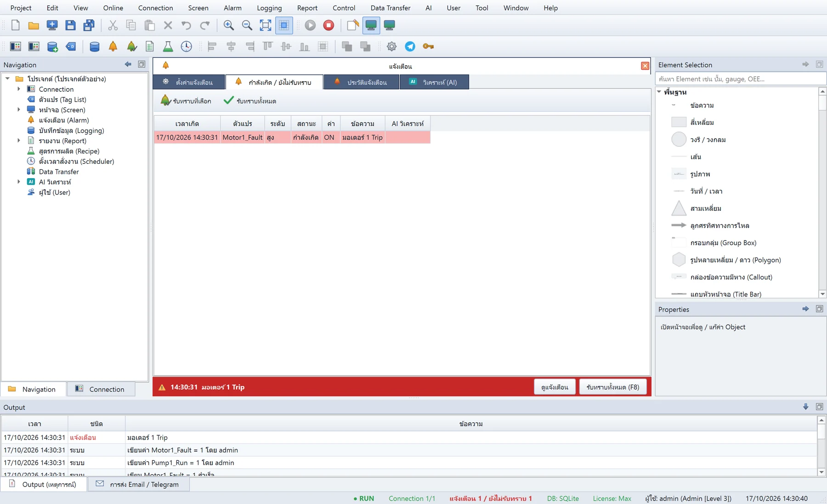Open the Alarm menu

(232, 8)
